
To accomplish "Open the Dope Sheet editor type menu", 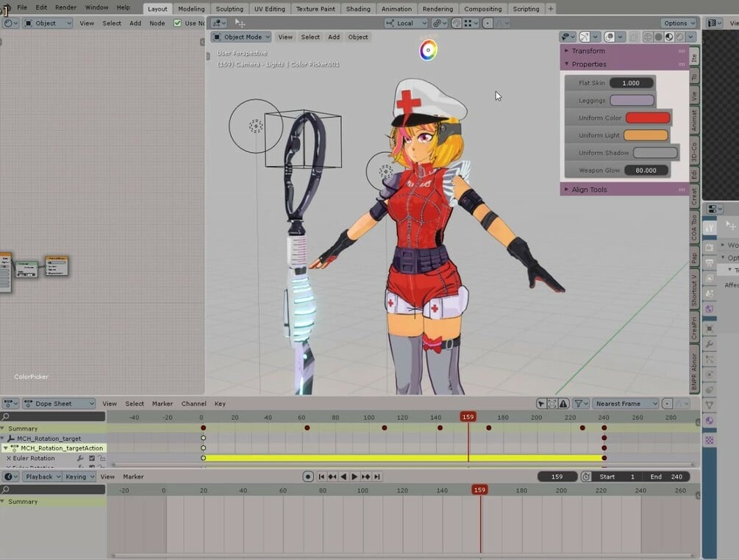I will (10, 403).
